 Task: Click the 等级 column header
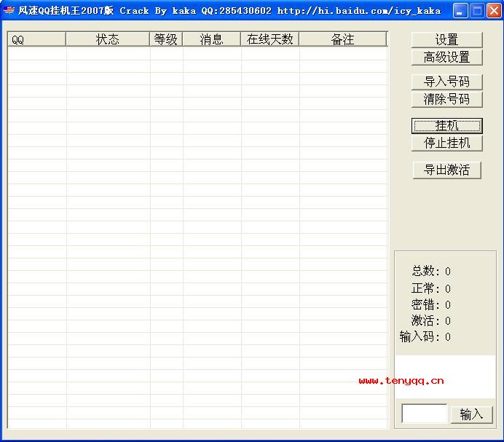click(x=166, y=39)
